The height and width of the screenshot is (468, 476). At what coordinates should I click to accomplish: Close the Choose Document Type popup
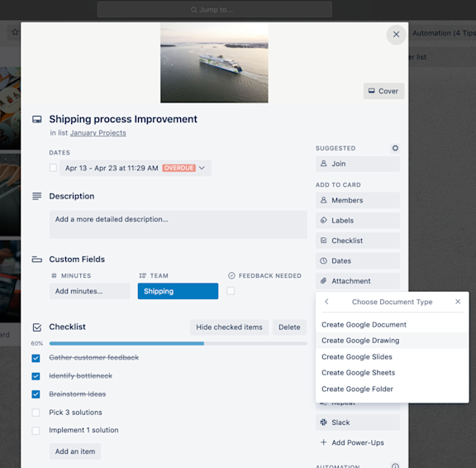pos(458,302)
